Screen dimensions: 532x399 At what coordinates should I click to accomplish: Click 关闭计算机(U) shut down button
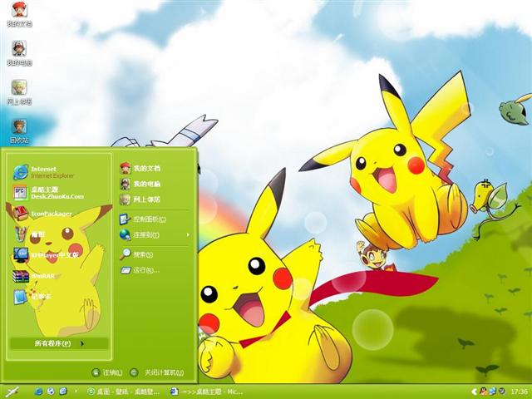[157, 372]
